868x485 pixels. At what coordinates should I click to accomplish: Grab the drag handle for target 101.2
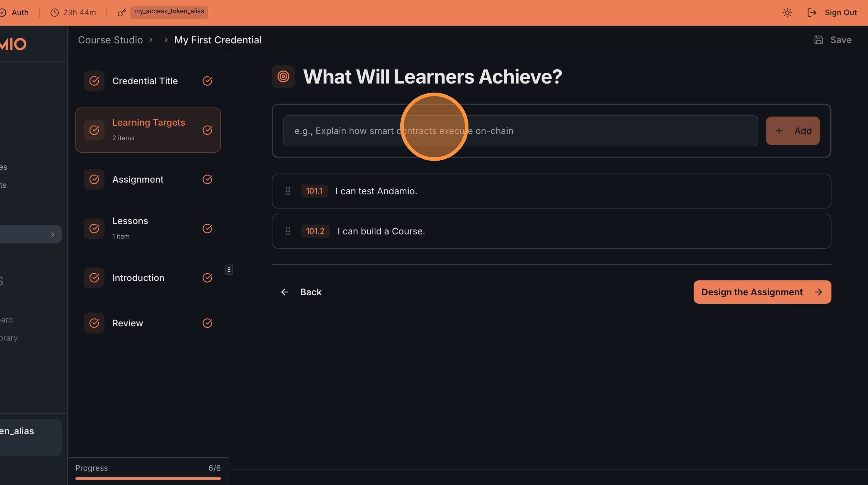point(288,231)
